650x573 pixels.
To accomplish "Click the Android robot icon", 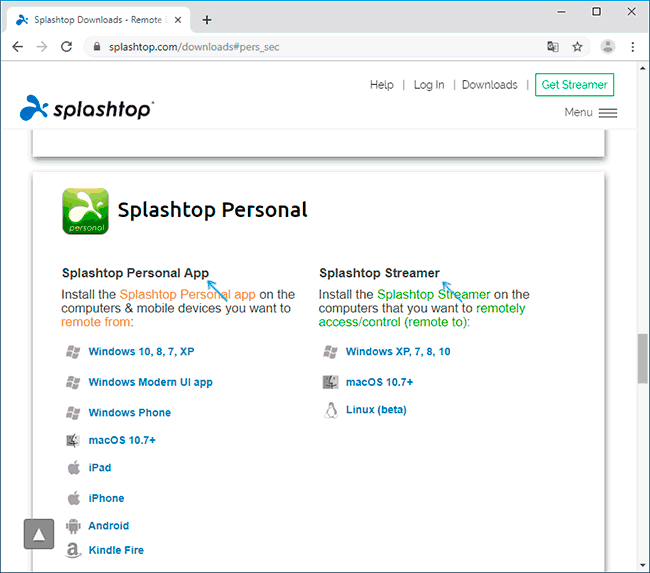I will 73,526.
